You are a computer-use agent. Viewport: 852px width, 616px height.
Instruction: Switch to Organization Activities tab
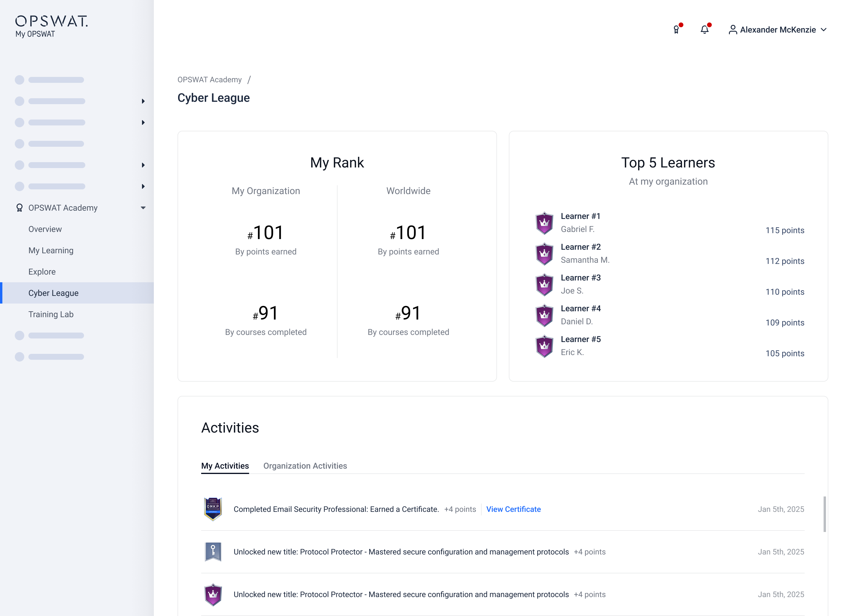(x=305, y=466)
